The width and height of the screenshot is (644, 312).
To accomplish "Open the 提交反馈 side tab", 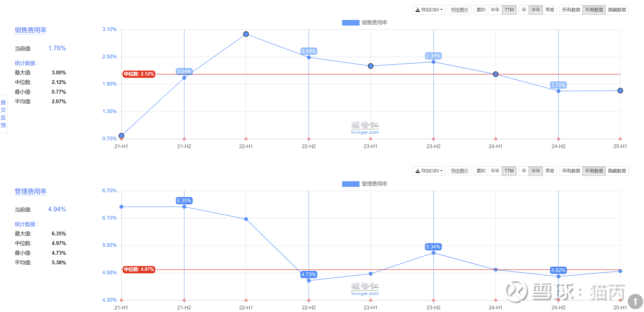I will pos(4,114).
